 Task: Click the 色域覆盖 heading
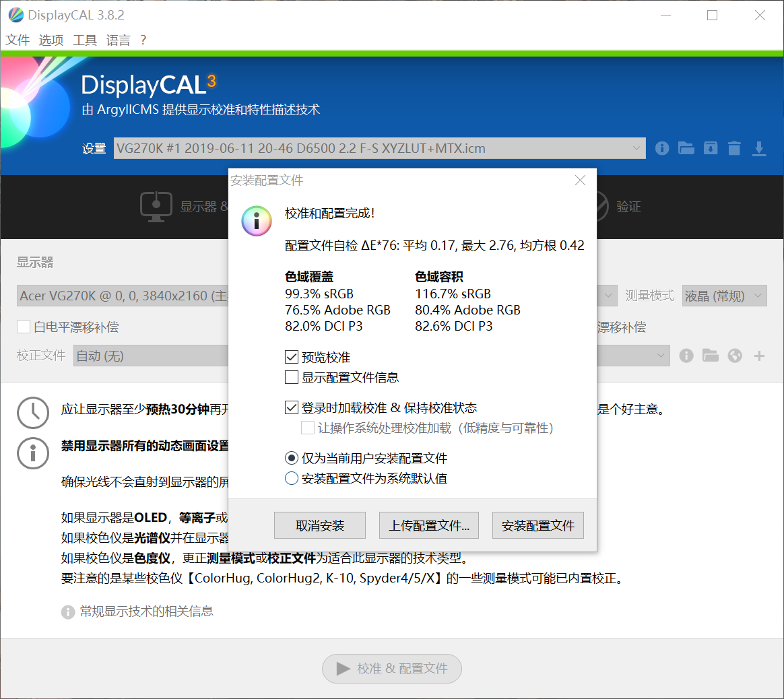[309, 277]
